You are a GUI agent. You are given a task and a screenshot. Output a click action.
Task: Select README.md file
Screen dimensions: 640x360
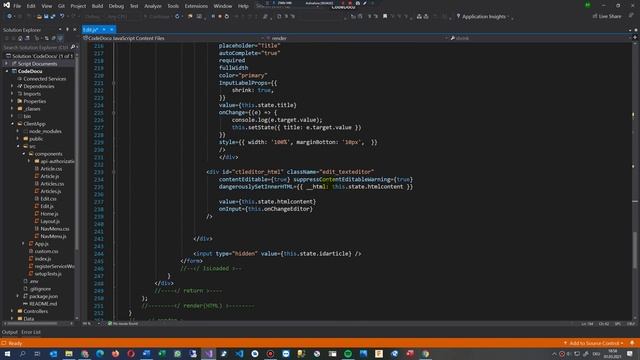point(43,304)
